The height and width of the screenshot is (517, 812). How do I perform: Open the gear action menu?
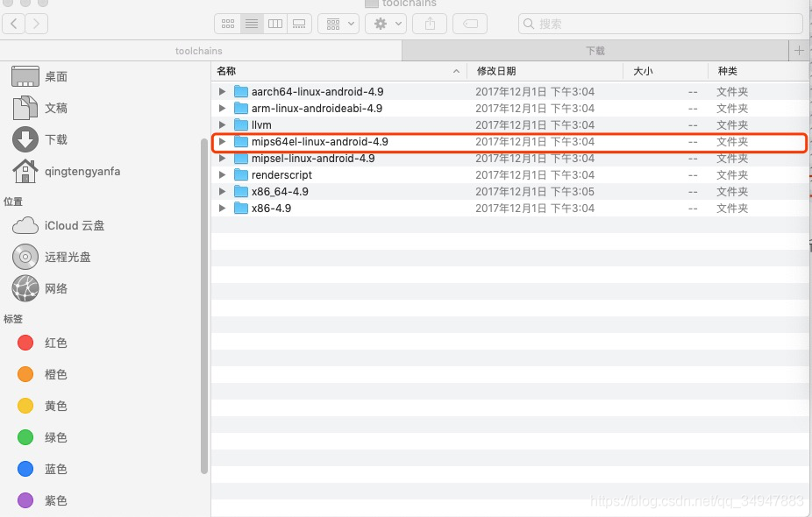click(x=386, y=24)
